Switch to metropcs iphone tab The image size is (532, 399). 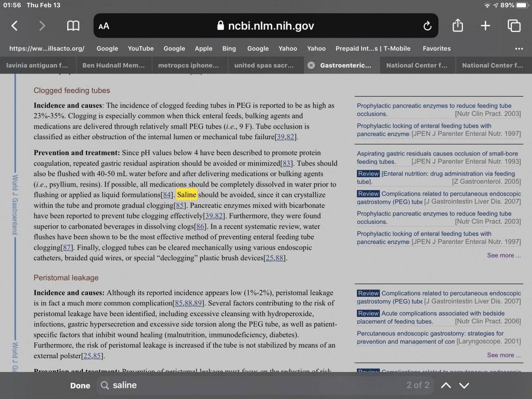click(x=189, y=65)
